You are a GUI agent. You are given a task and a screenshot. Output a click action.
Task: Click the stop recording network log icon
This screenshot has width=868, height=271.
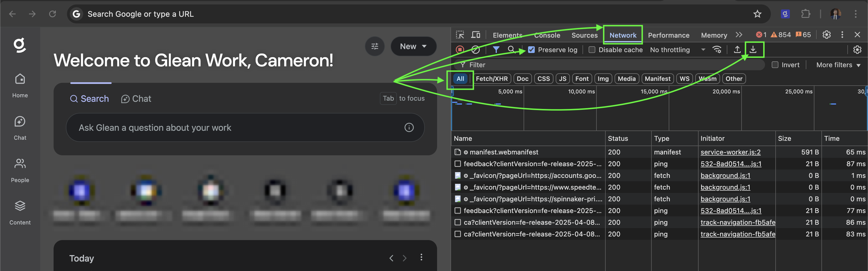[460, 50]
